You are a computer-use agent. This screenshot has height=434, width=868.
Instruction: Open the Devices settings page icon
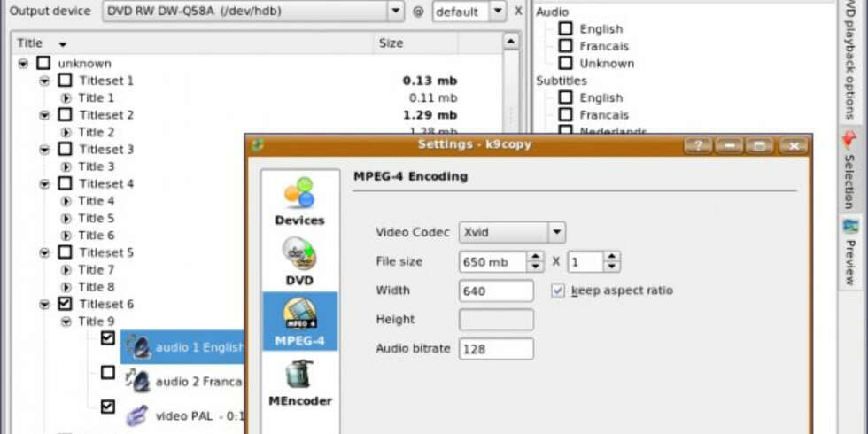click(299, 193)
